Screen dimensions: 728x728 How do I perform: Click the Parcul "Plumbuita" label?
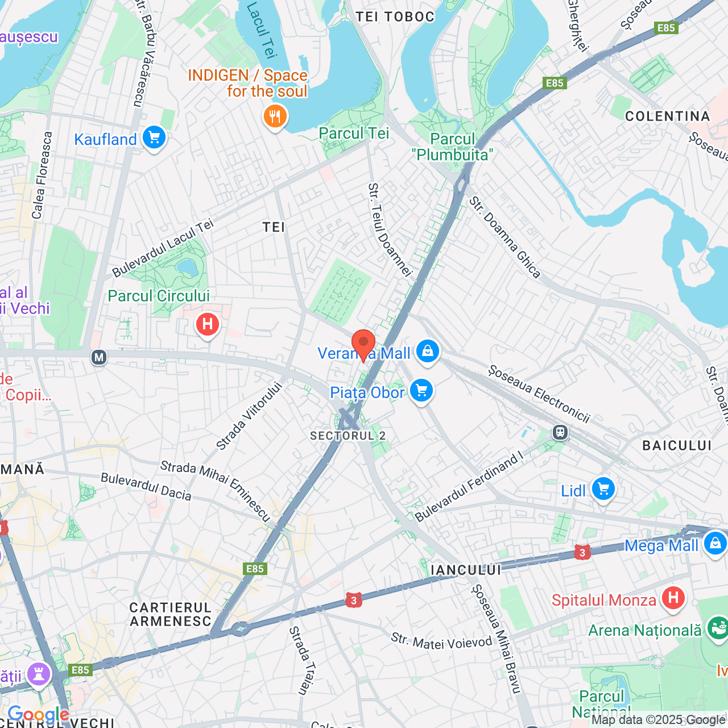point(453,147)
